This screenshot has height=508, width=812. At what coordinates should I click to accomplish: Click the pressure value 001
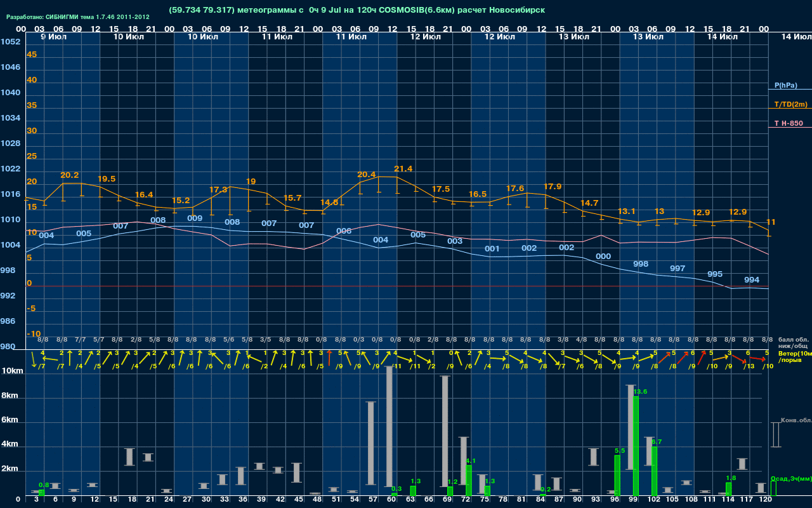tap(492, 249)
